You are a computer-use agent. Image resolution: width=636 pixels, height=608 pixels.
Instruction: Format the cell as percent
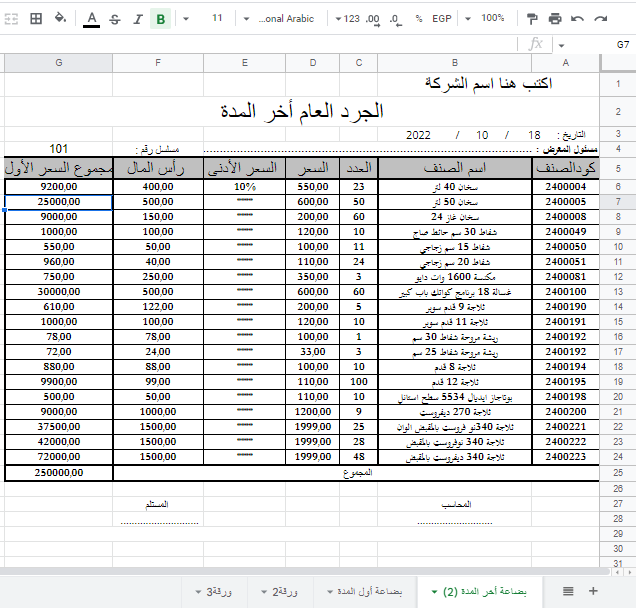click(x=418, y=18)
